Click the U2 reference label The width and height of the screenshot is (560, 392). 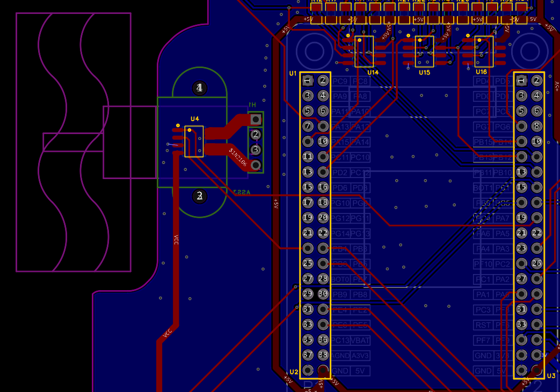click(x=294, y=372)
